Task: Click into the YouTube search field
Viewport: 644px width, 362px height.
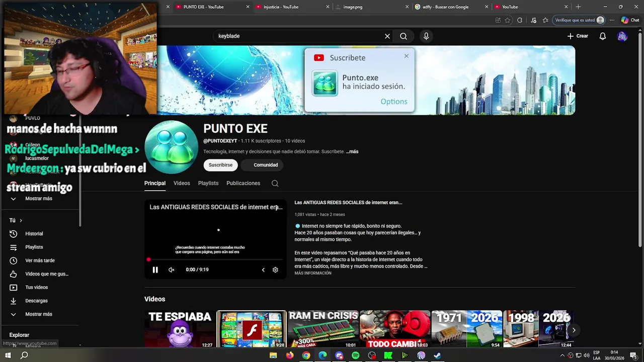Action: pyautogui.click(x=299, y=36)
